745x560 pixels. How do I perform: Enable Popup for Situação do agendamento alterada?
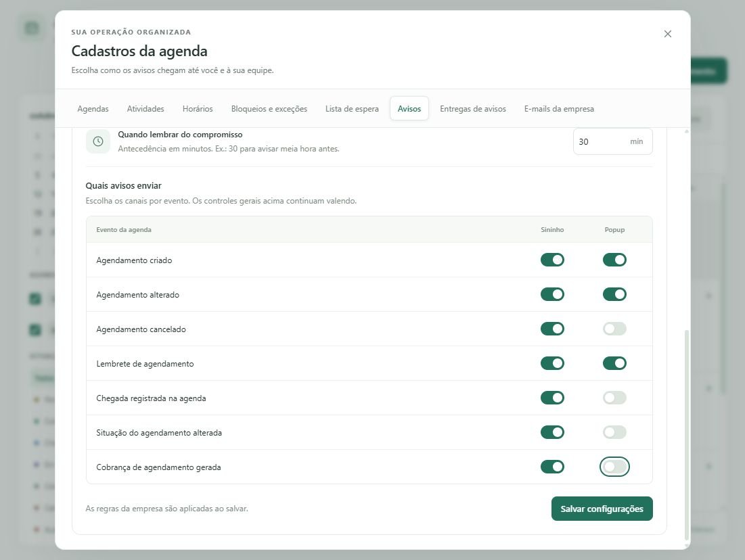tap(615, 432)
